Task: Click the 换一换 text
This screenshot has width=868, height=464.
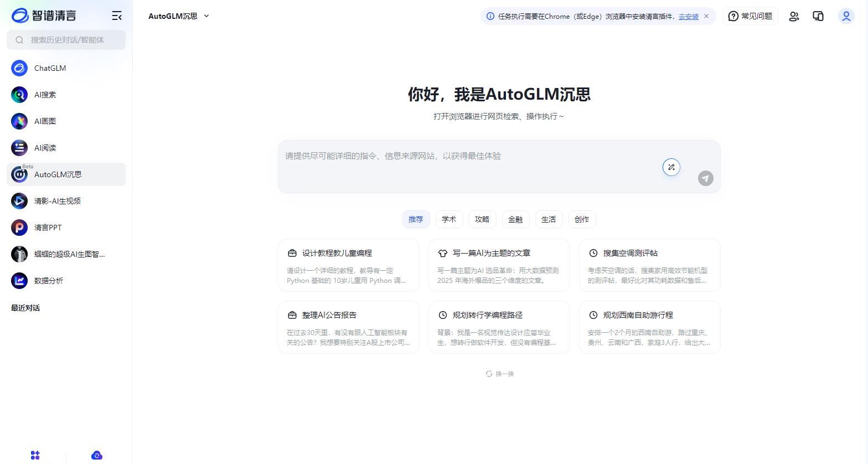Action: click(x=505, y=374)
